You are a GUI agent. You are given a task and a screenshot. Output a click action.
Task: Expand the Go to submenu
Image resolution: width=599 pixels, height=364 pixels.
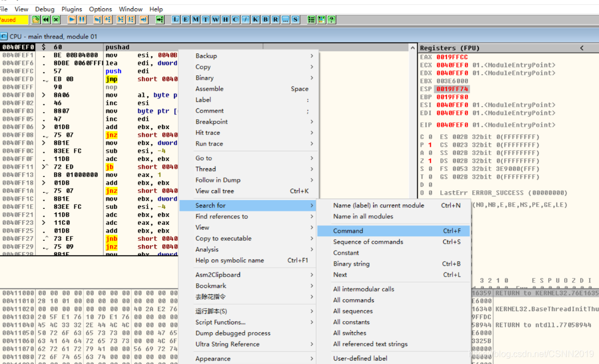pyautogui.click(x=249, y=158)
